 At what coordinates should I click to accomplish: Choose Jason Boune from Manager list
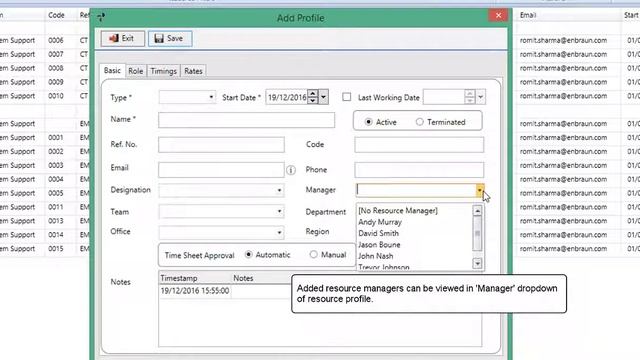coord(379,245)
